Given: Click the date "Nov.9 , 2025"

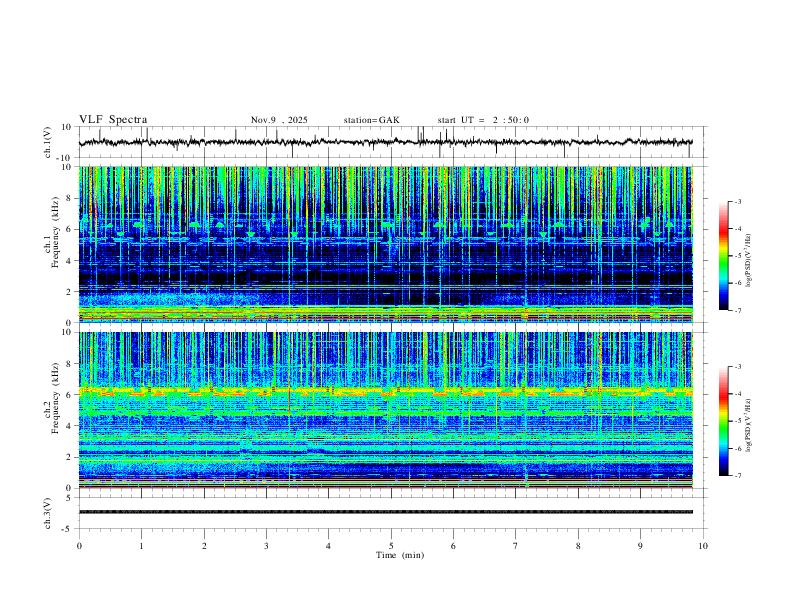Looking at the screenshot, I should pos(279,120).
